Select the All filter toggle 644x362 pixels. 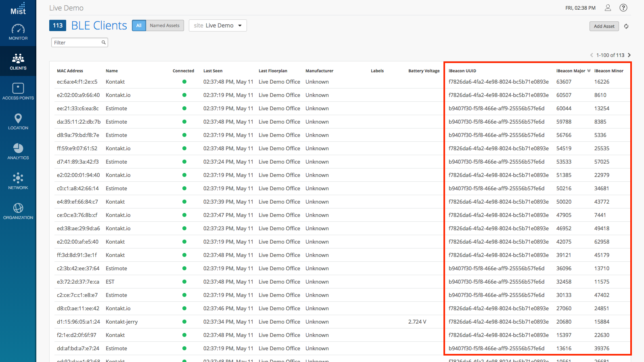pyautogui.click(x=139, y=25)
